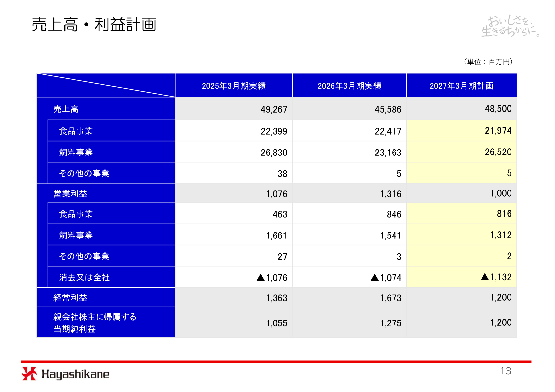Click the value 22,399

(x=274, y=131)
